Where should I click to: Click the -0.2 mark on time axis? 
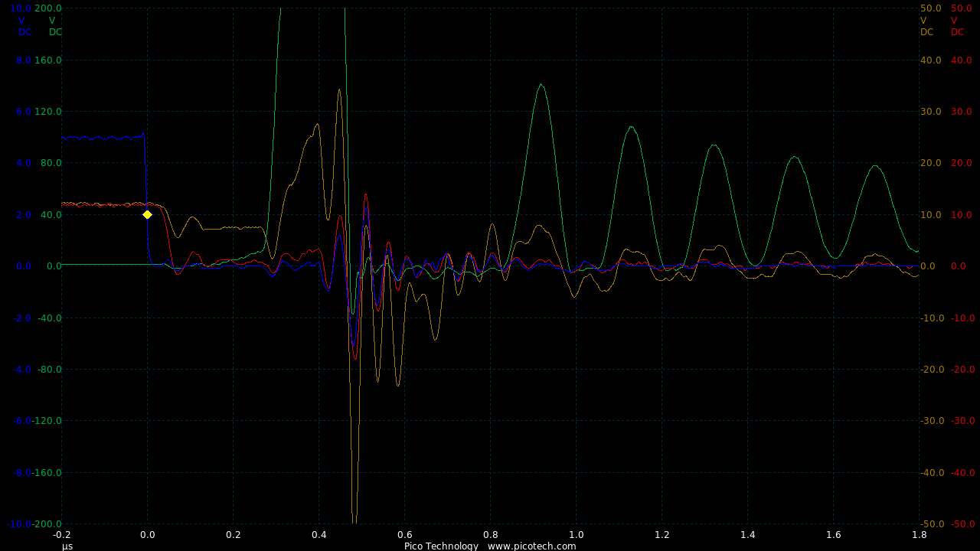(61, 536)
